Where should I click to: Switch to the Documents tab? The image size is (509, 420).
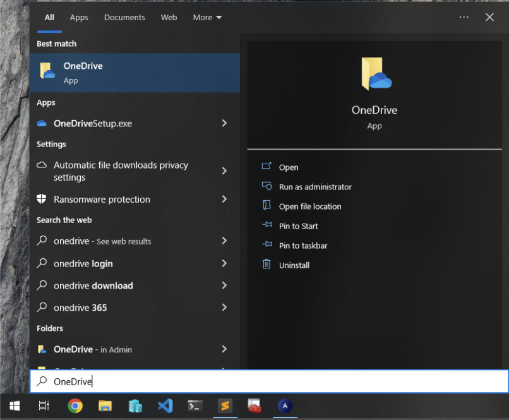[124, 18]
